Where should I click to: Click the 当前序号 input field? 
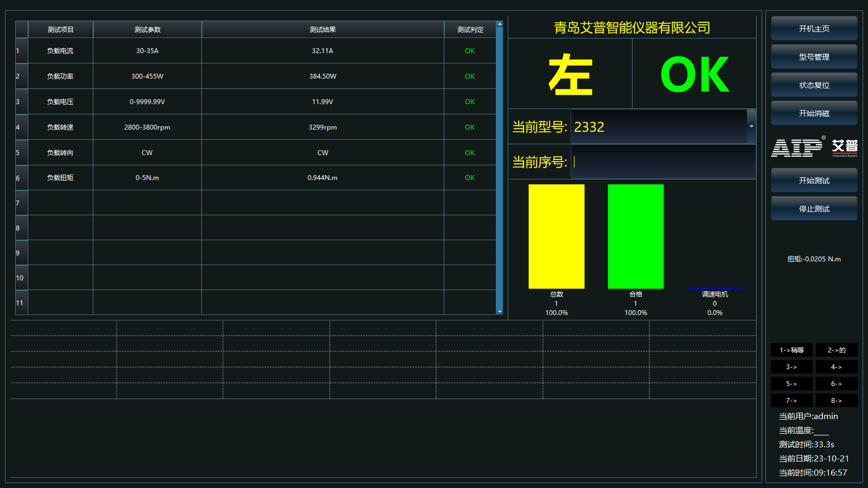663,162
